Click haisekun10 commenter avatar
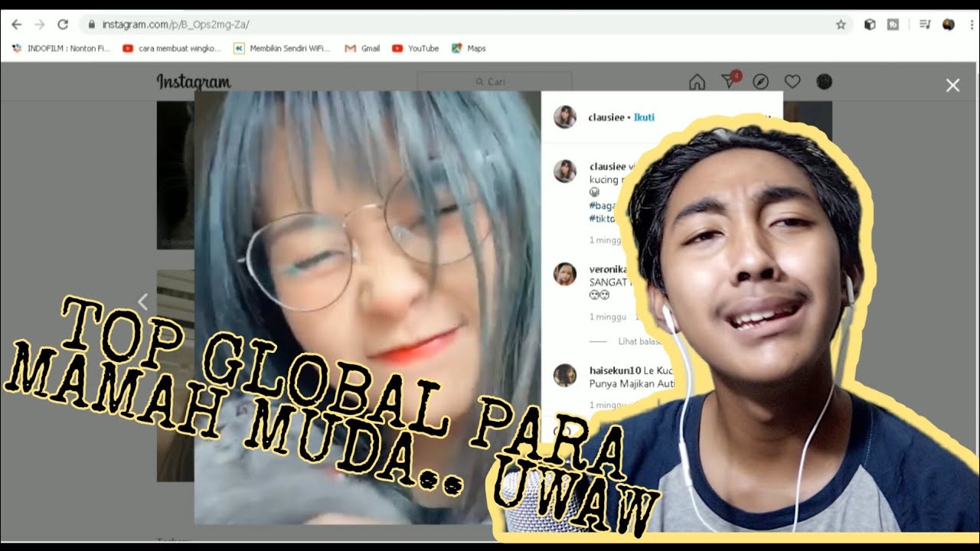980x551 pixels. (565, 375)
